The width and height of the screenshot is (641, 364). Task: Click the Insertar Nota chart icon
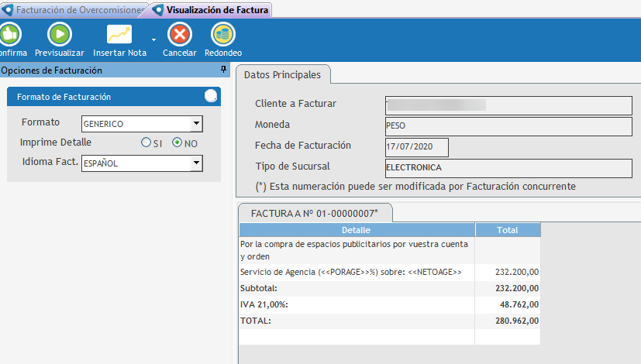pos(119,35)
